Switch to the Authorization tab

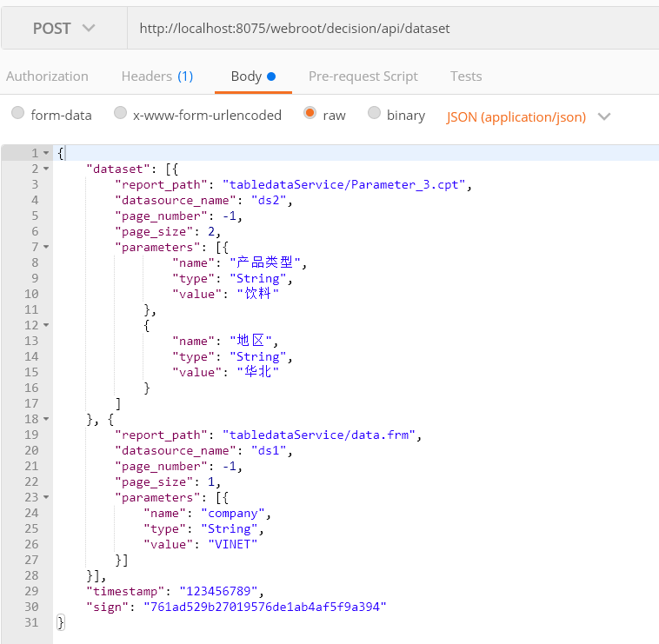[x=47, y=76]
